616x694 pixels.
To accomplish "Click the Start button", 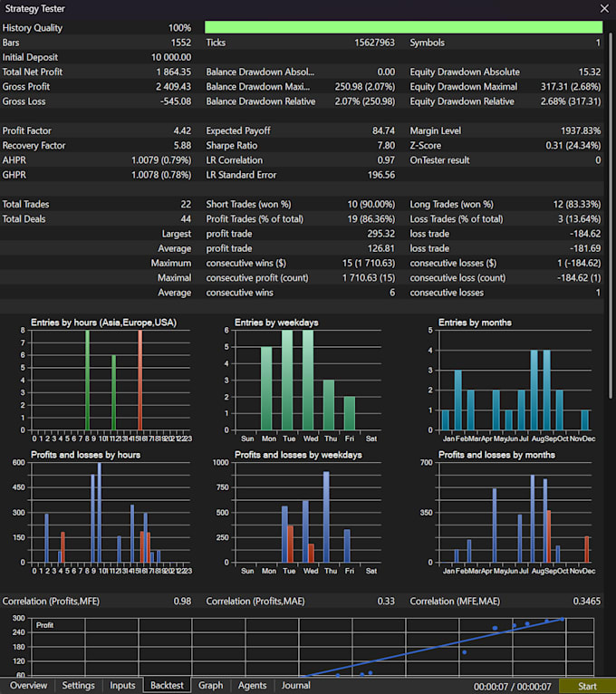I will pos(587,686).
